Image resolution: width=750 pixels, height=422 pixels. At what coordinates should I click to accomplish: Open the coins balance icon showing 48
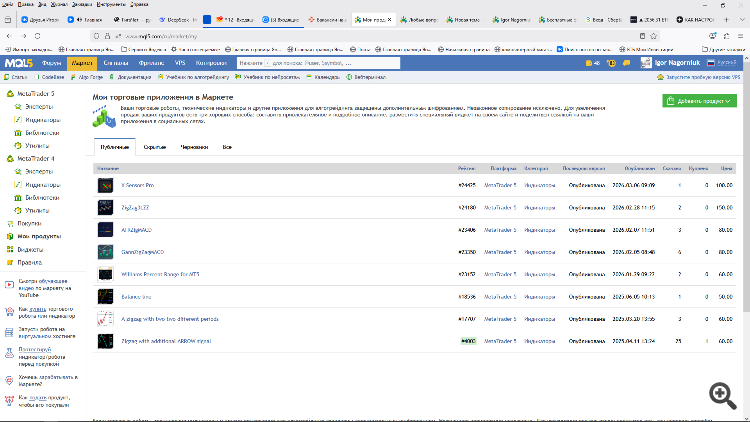pyautogui.click(x=593, y=63)
